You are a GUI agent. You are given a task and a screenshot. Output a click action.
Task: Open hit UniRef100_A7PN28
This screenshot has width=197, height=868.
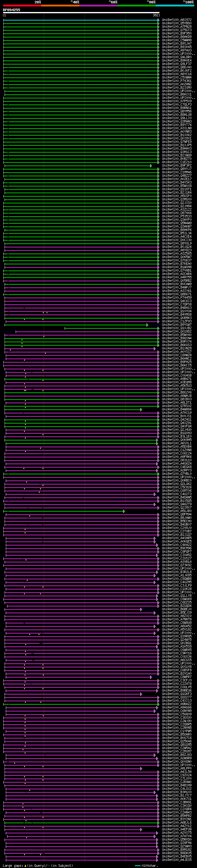[177, 26]
